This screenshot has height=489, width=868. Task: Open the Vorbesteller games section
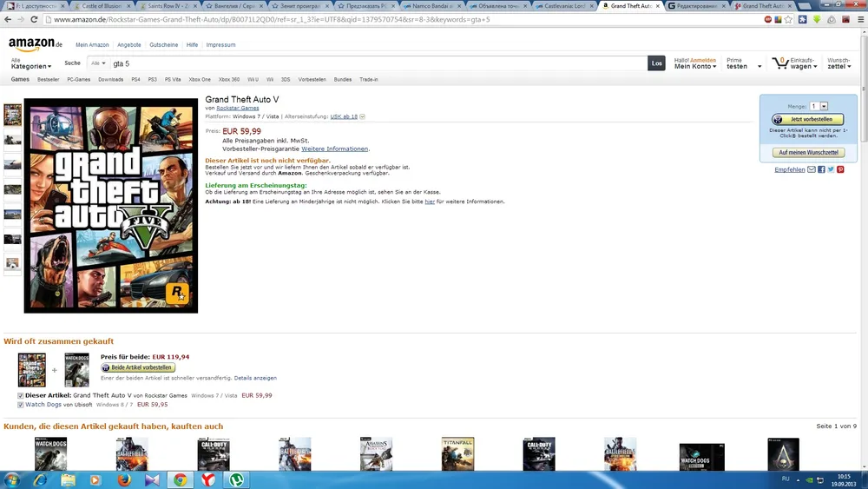coord(312,80)
